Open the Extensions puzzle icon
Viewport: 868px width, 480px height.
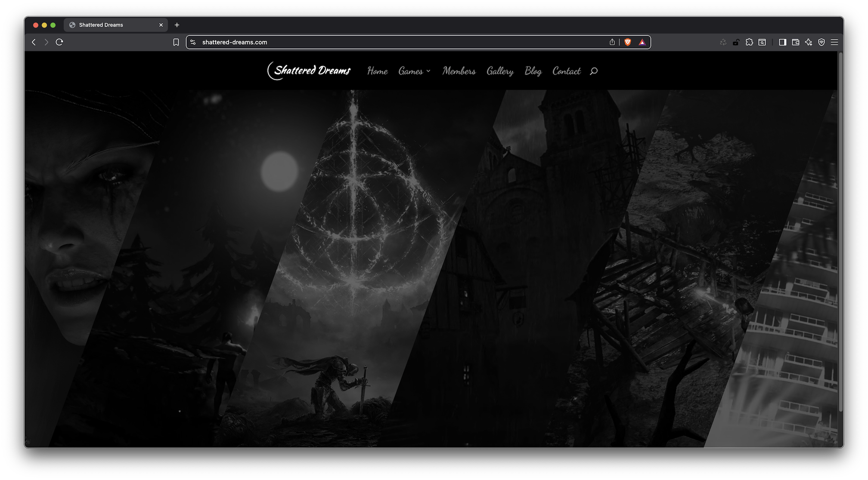749,42
